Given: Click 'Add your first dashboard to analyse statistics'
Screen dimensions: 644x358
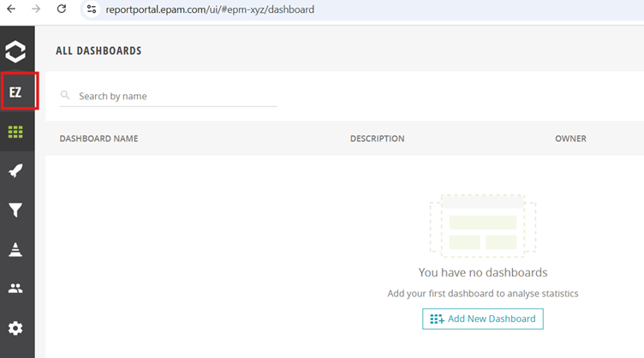Looking at the screenshot, I should (483, 294).
